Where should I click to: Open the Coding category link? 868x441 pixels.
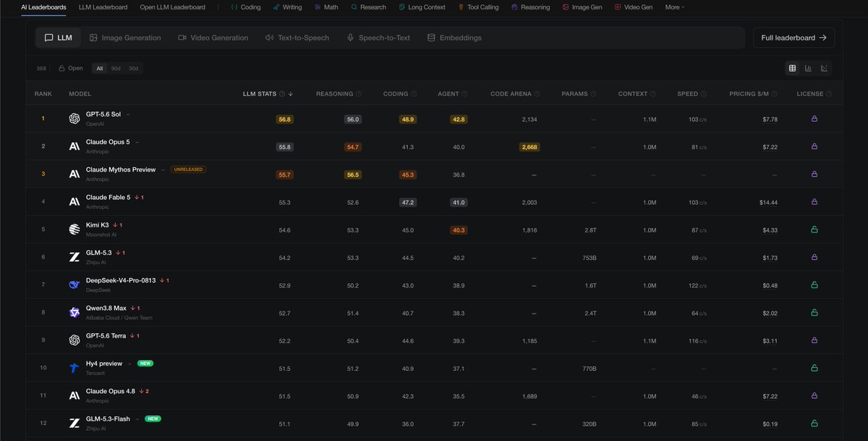[x=246, y=7]
